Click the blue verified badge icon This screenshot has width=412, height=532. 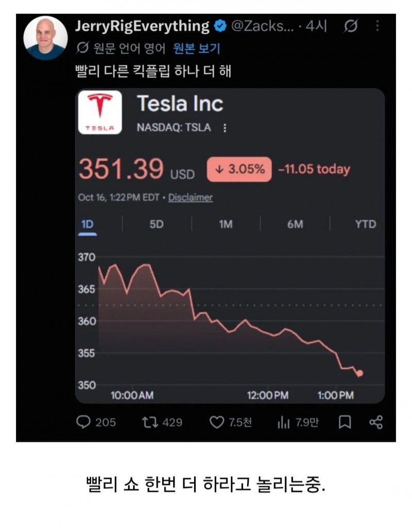pos(220,26)
